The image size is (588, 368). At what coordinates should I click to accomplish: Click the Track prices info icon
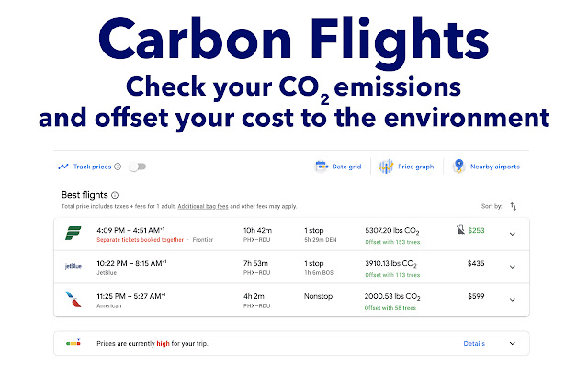[x=117, y=167]
